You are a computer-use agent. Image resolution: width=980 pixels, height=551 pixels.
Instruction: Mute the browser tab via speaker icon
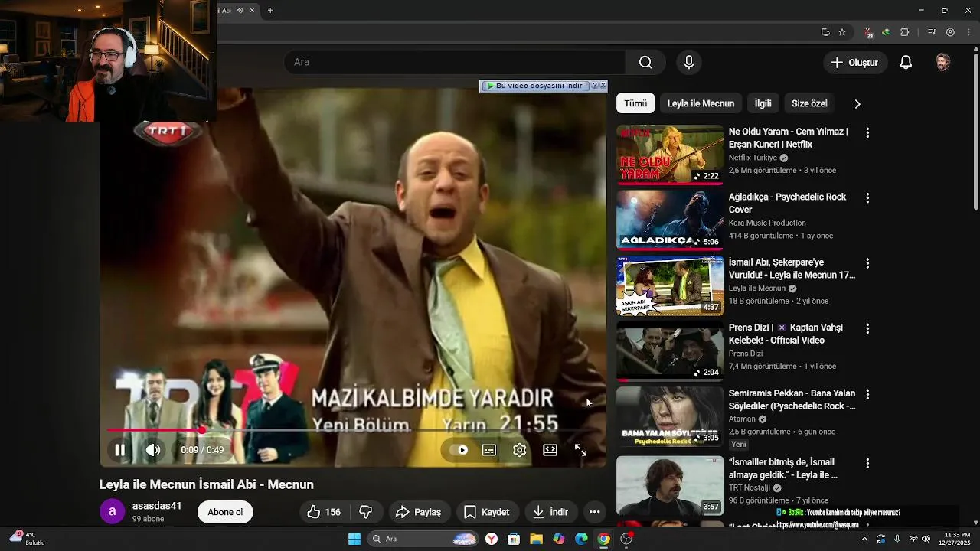[240, 10]
